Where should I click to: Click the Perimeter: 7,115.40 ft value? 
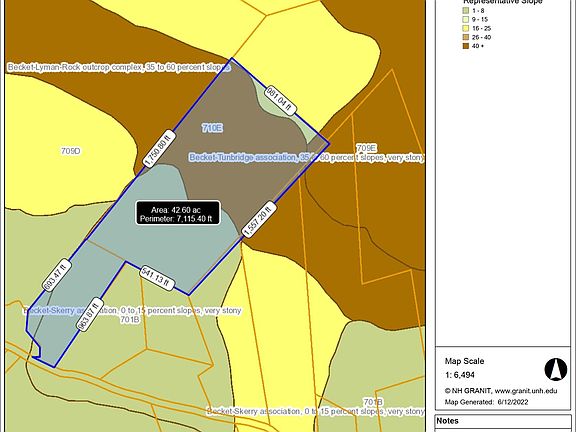(176, 219)
